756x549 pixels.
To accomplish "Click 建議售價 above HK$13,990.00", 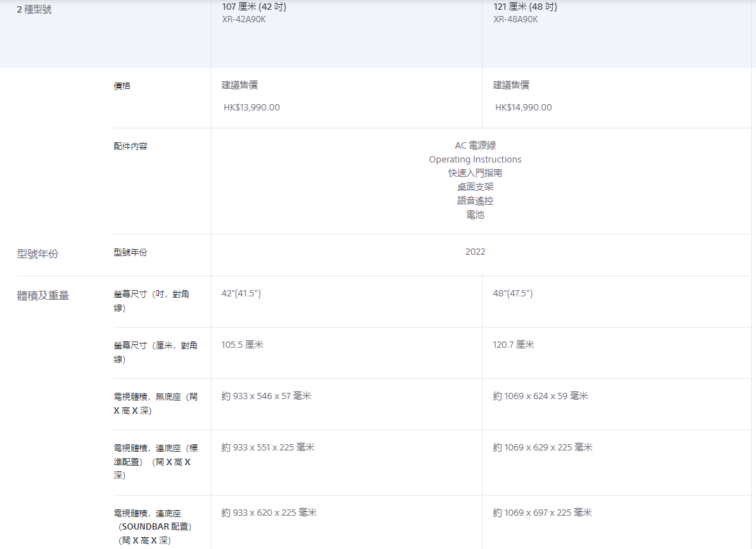I will (239, 85).
